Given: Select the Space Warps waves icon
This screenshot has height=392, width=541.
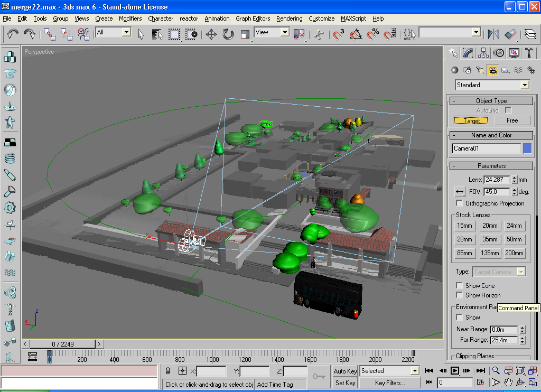Looking at the screenshot, I should click(518, 70).
